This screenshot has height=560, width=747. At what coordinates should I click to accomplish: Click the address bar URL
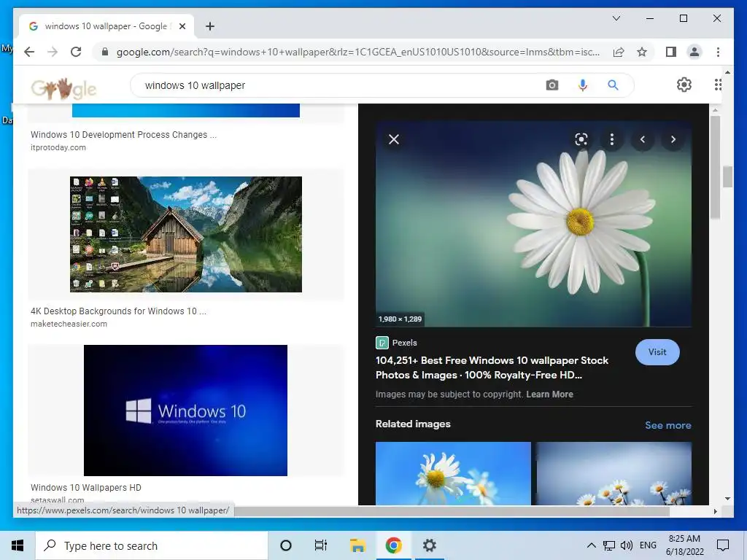pyautogui.click(x=357, y=52)
